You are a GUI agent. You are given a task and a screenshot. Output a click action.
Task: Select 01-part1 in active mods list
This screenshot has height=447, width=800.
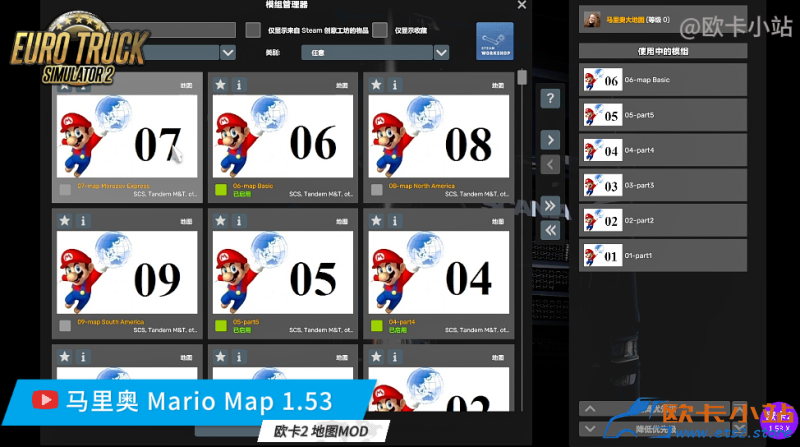coord(663,256)
